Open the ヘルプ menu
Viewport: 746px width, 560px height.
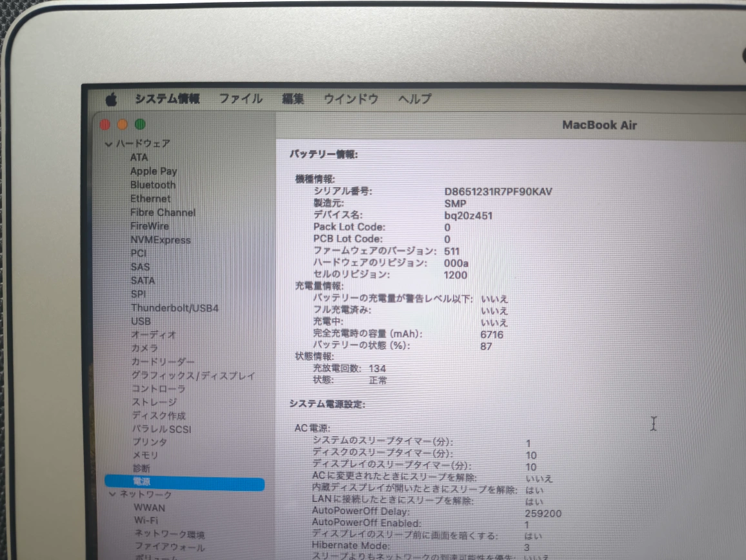pos(415,99)
